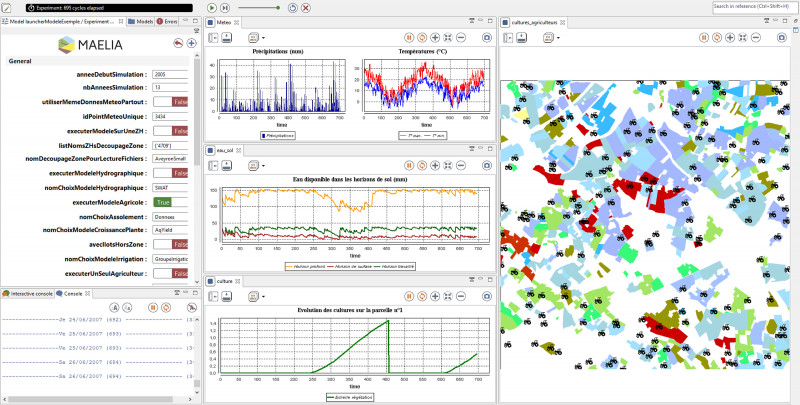Reload the experiment using the blue refresh icon
The width and height of the screenshot is (800, 405).
coord(291,7)
